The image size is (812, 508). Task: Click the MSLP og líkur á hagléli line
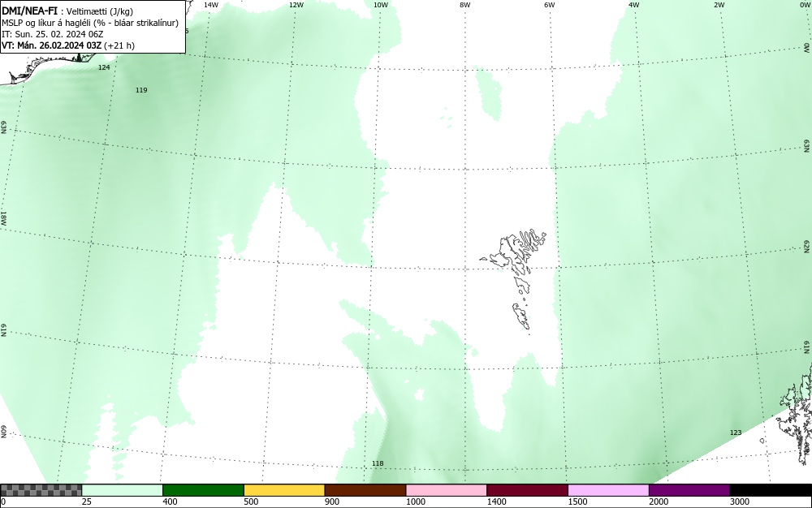90,23
